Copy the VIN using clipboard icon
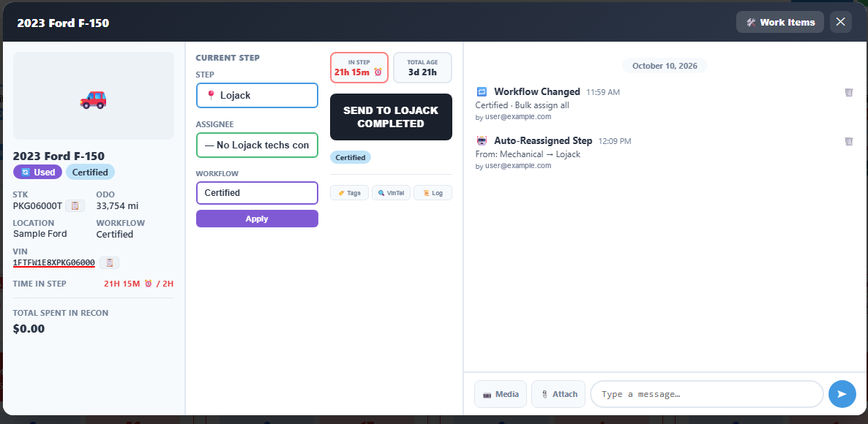This screenshot has height=424, width=868. point(109,262)
